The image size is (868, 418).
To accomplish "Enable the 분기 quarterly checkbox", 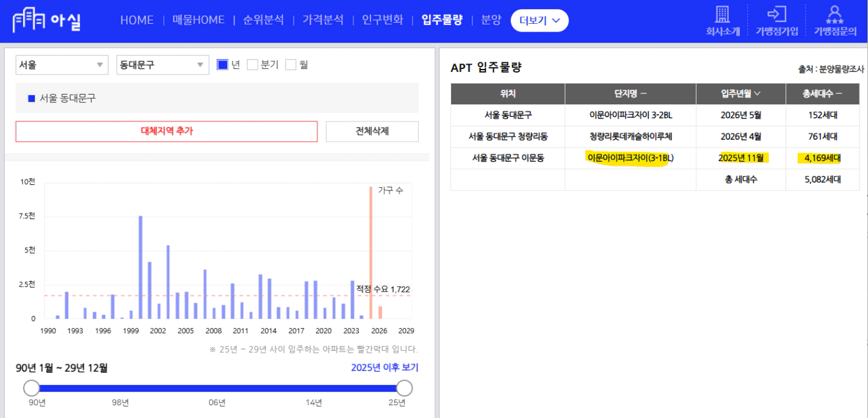I will [x=252, y=65].
